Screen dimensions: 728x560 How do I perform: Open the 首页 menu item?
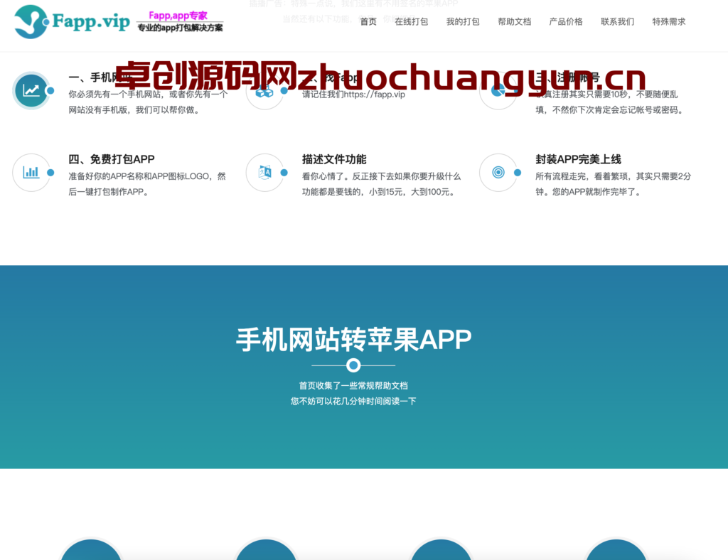(368, 21)
